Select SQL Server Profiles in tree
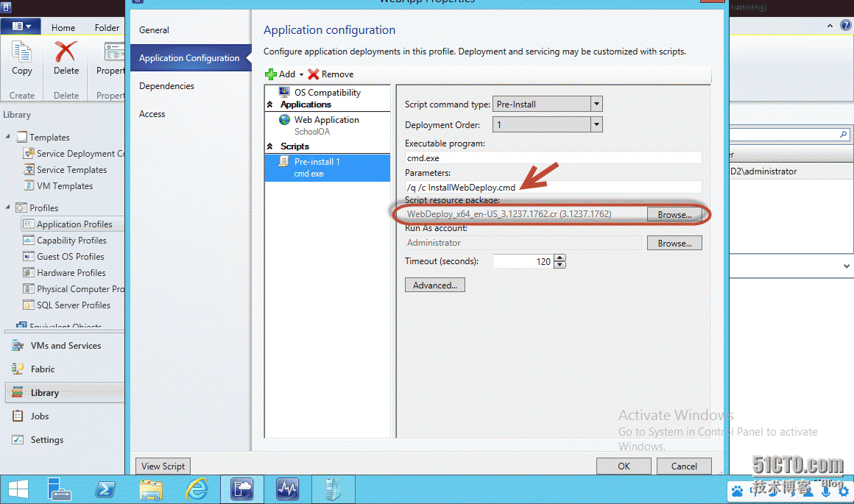 (x=66, y=305)
